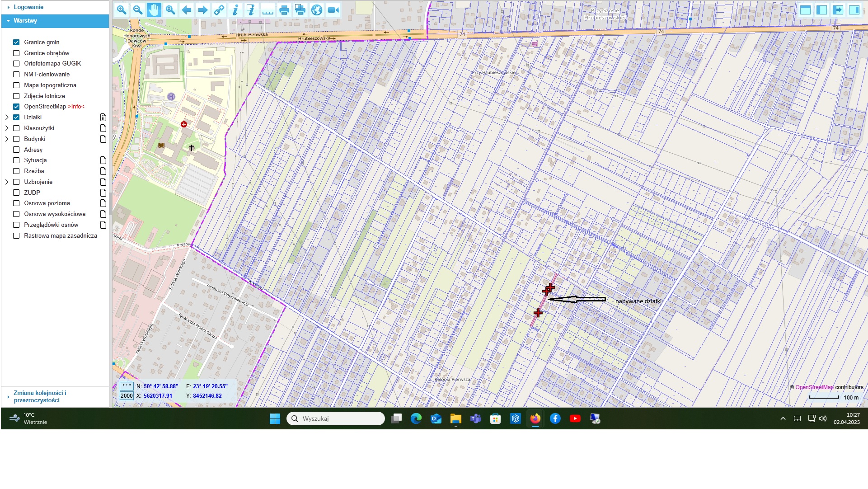Go to previous map view arrow
868x489 pixels.
pyautogui.click(x=186, y=10)
